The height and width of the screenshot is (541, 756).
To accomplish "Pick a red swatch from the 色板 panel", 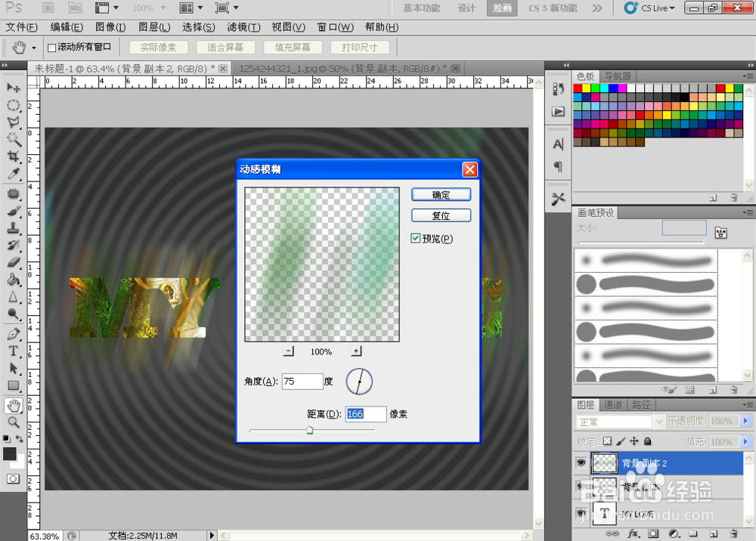I will tap(578, 88).
